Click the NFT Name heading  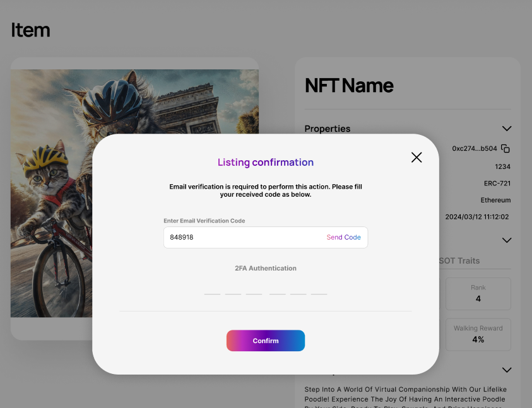[349, 86]
